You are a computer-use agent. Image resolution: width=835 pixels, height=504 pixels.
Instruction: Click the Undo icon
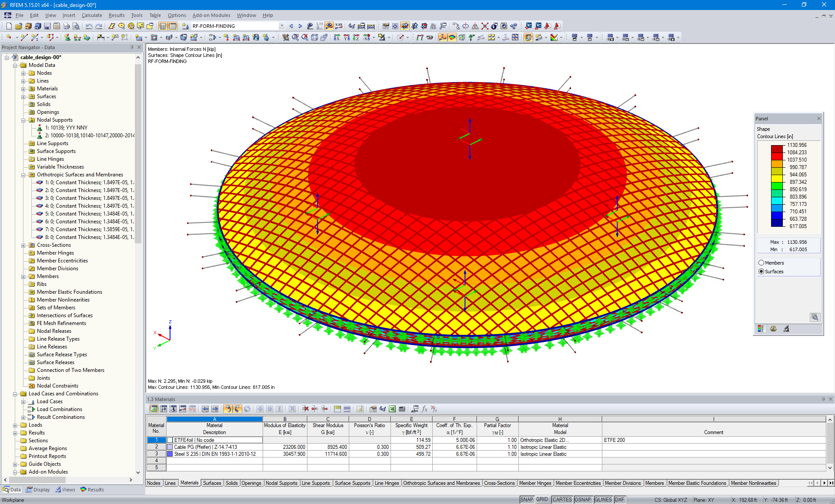click(89, 26)
